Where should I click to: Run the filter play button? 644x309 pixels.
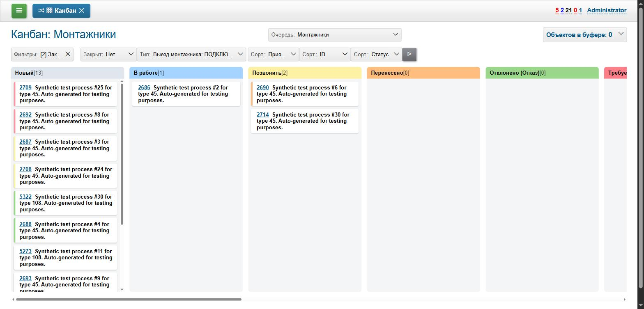pyautogui.click(x=409, y=54)
